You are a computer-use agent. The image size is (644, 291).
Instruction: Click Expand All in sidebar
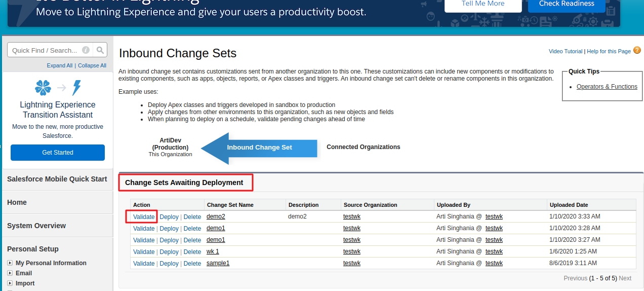point(60,65)
